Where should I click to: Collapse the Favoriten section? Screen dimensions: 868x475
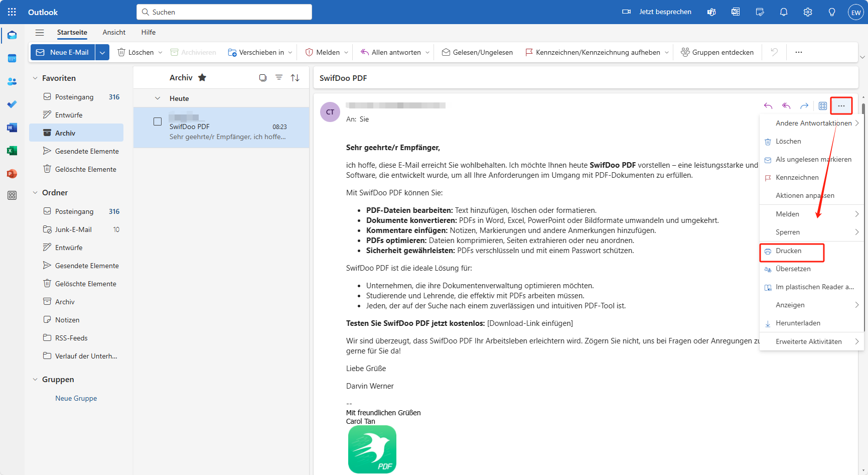tap(35, 78)
